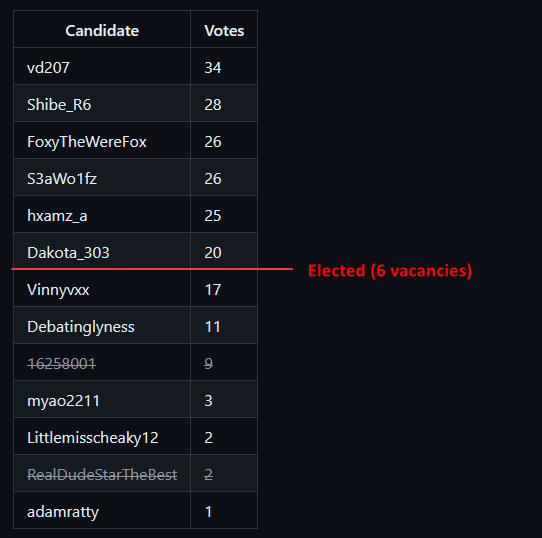Click the red Elected (6 vacancies) label
Viewport: 542px width, 538px height.
click(x=390, y=270)
